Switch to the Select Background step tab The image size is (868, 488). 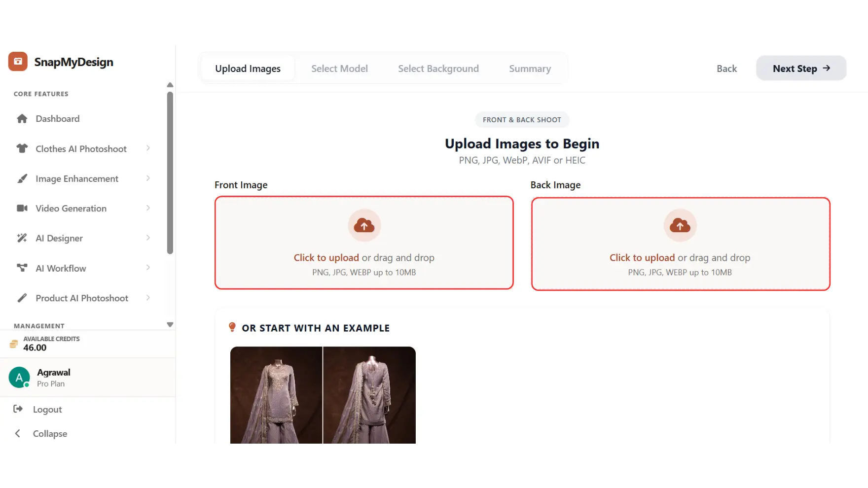pyautogui.click(x=438, y=69)
